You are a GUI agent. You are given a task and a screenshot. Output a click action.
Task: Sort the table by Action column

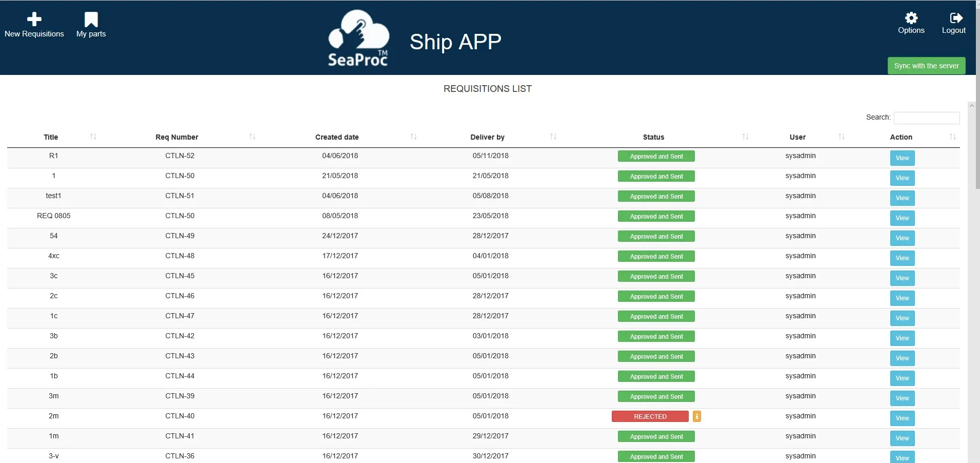click(x=952, y=137)
